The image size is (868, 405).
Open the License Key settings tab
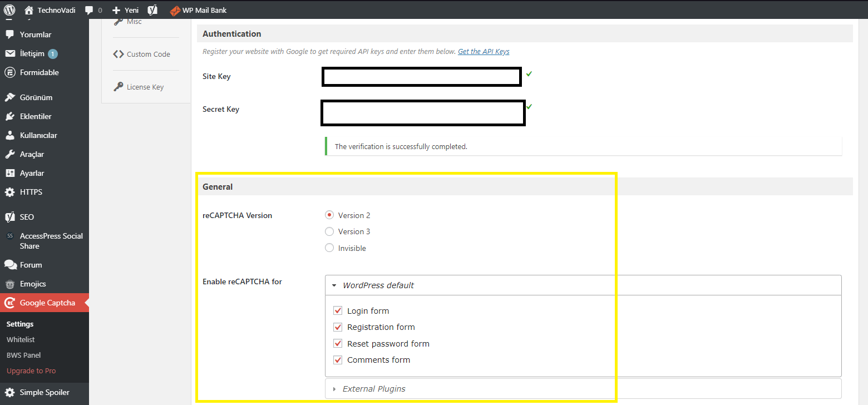[x=145, y=87]
